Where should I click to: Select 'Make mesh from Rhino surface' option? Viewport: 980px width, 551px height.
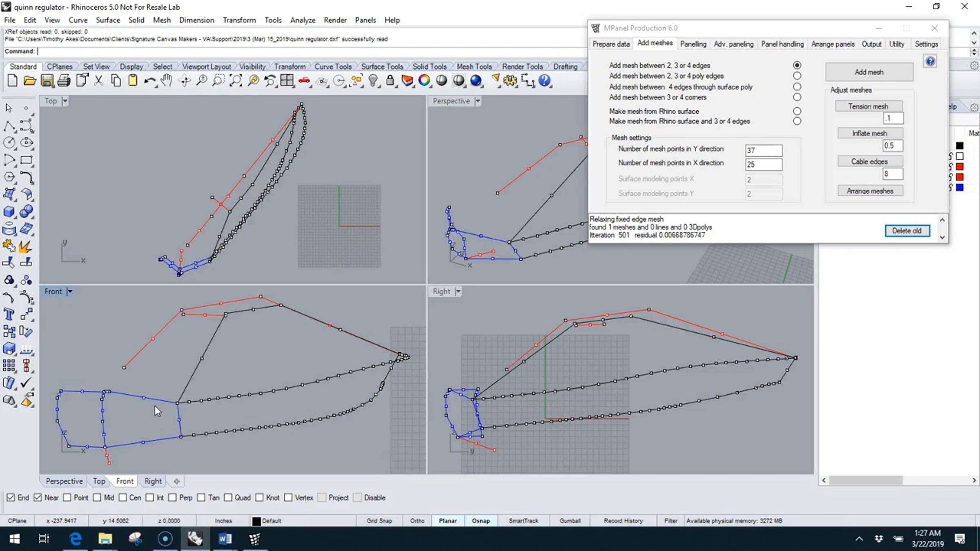click(x=797, y=111)
